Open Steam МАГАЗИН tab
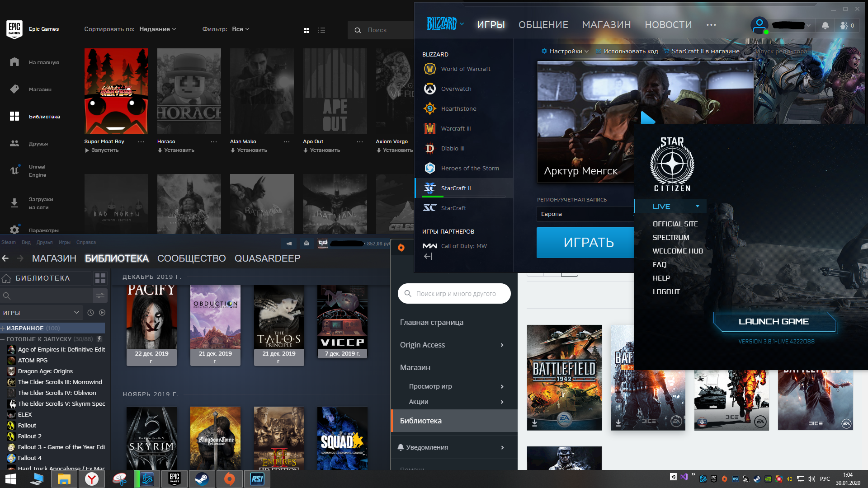868x488 pixels. [x=54, y=258]
